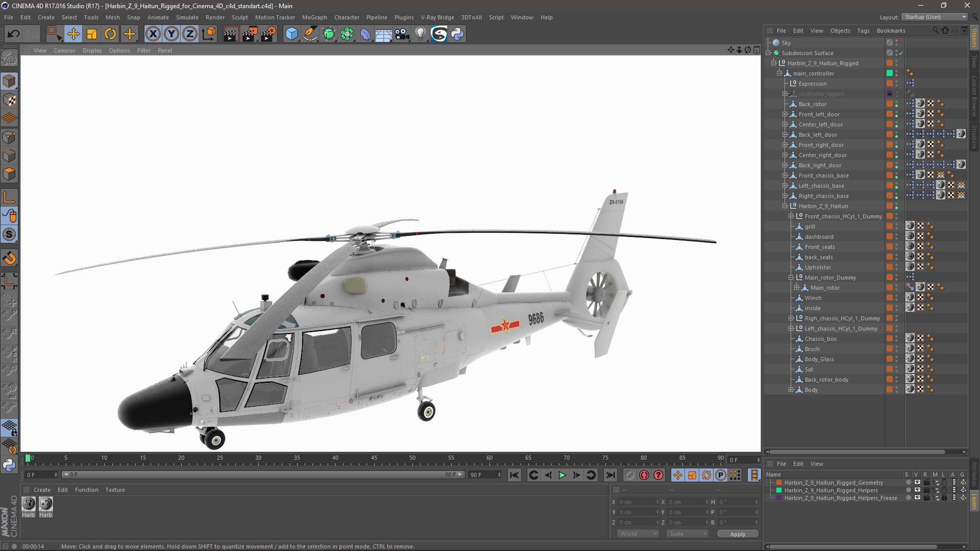Toggle solo for Rigged_Helpers layer
This screenshot has width=980, height=551.
pyautogui.click(x=908, y=490)
